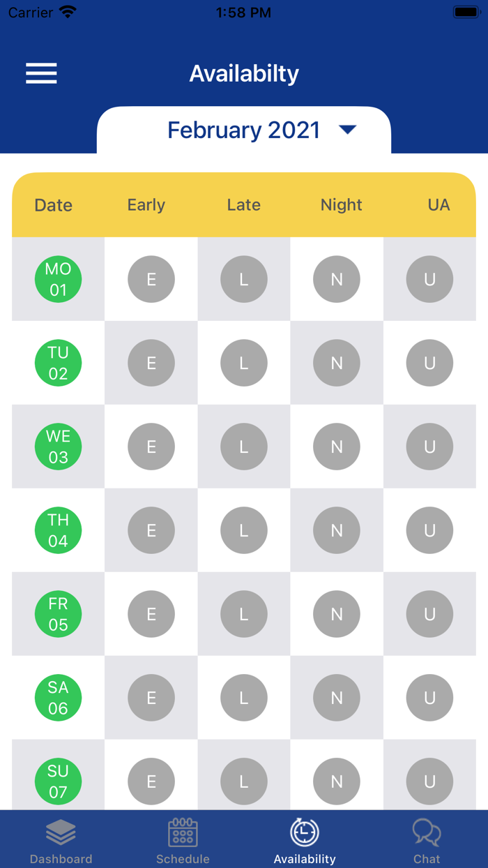Toggle Late shift for Tuesday 02
This screenshot has height=868, width=488.
[244, 363]
